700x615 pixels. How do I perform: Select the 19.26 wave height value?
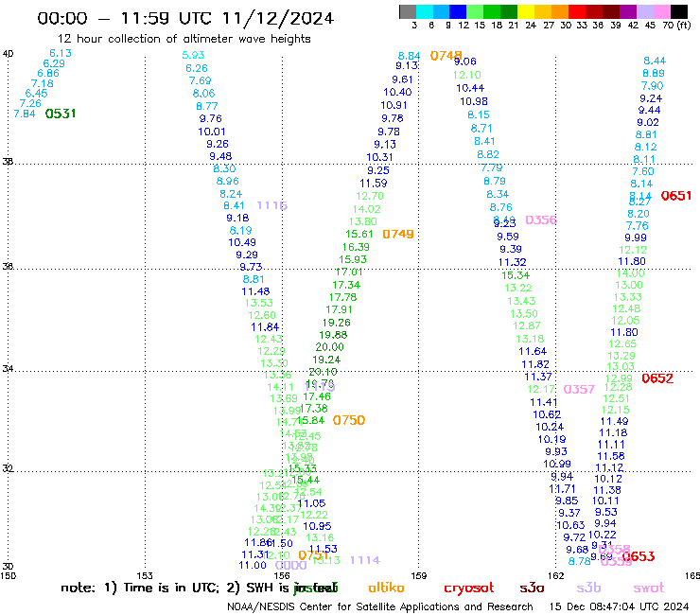tap(336, 323)
